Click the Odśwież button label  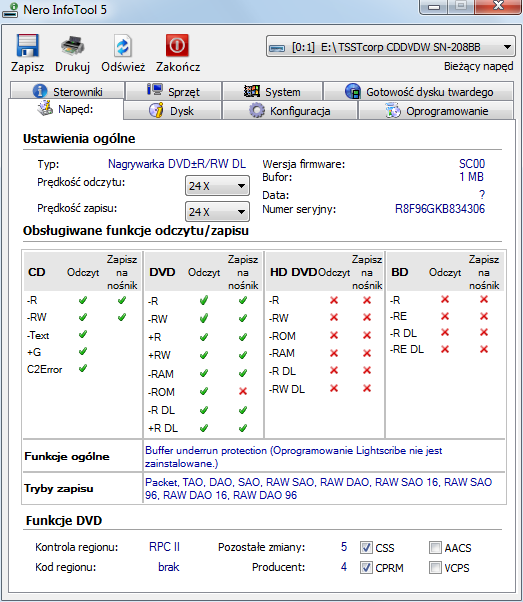pyautogui.click(x=123, y=67)
